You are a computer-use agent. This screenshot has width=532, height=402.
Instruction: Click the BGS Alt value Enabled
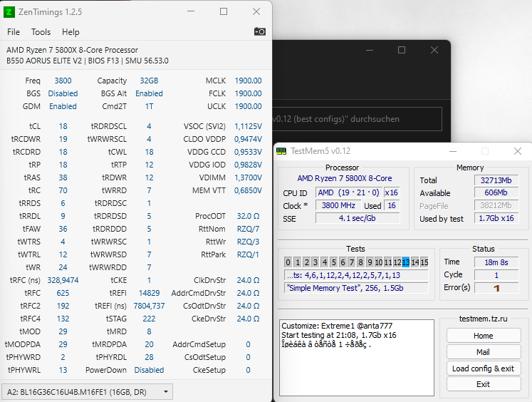tap(149, 93)
